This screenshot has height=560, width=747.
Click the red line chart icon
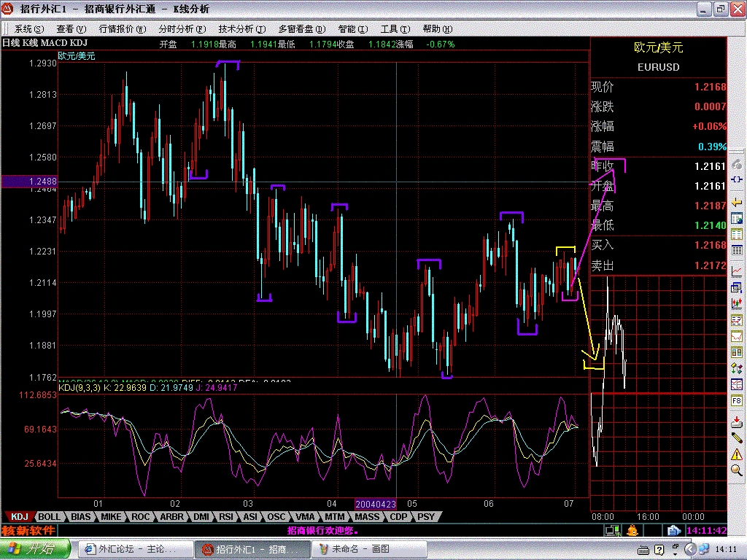(x=737, y=271)
